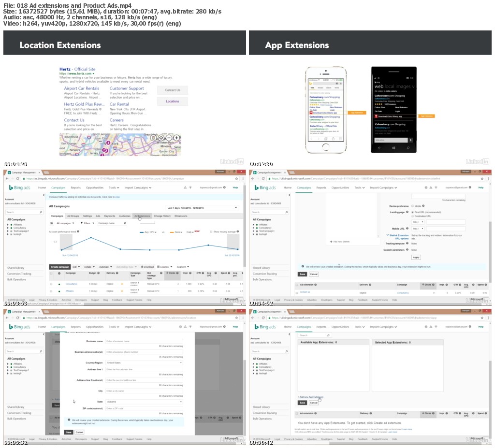The image size is (495, 448).
Task: Click Landing page help icon in 00:04:52 frame
Action: [407, 212]
